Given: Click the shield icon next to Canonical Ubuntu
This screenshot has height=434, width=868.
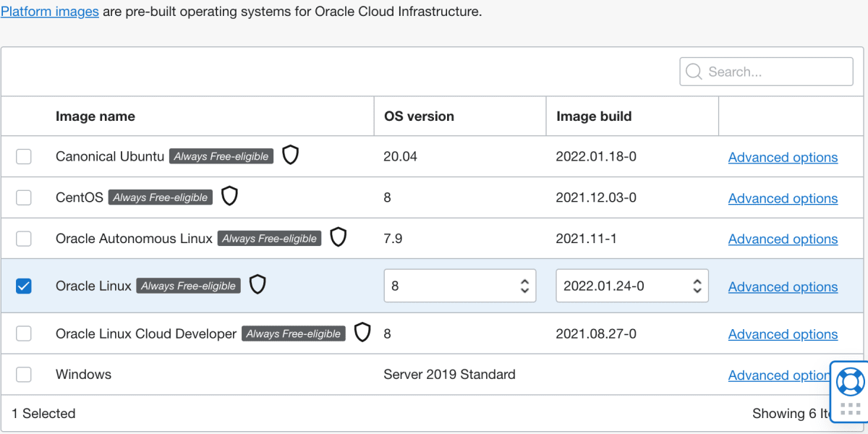Looking at the screenshot, I should [x=290, y=155].
